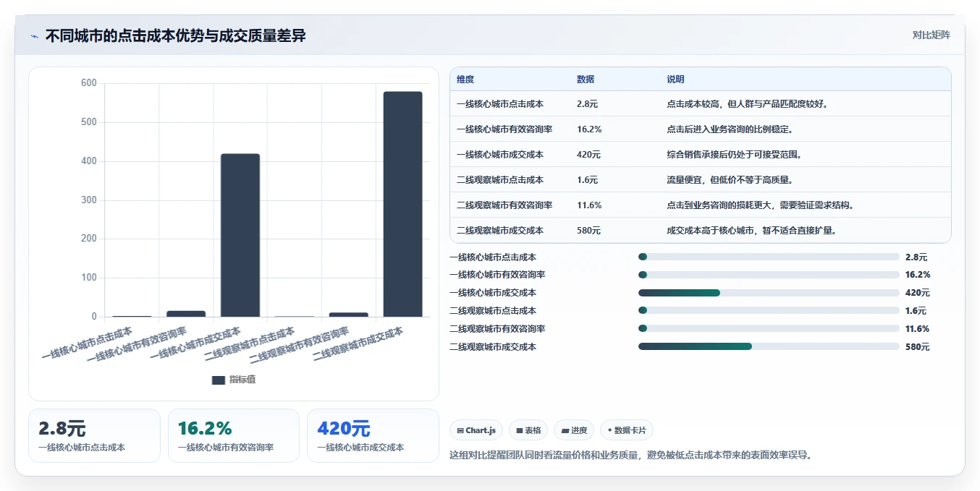Select the 进度 tag chip
Viewport: 980px width, 491px height.
pyautogui.click(x=574, y=430)
